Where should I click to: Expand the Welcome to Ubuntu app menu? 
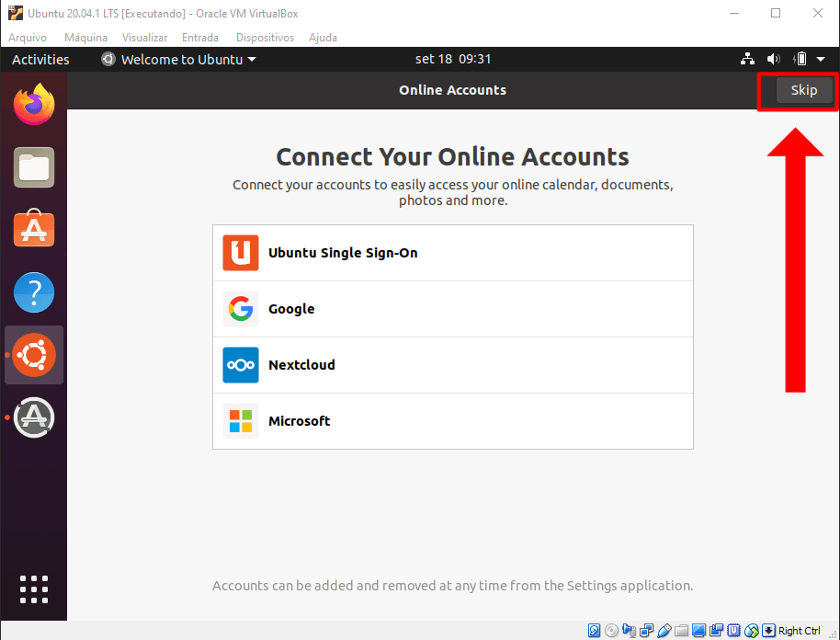pyautogui.click(x=178, y=60)
